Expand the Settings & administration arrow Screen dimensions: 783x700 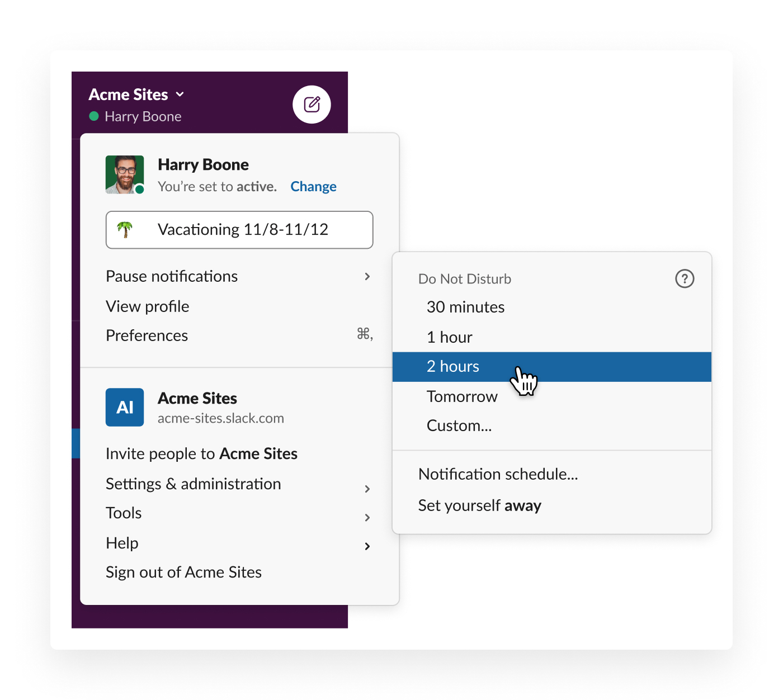point(367,489)
